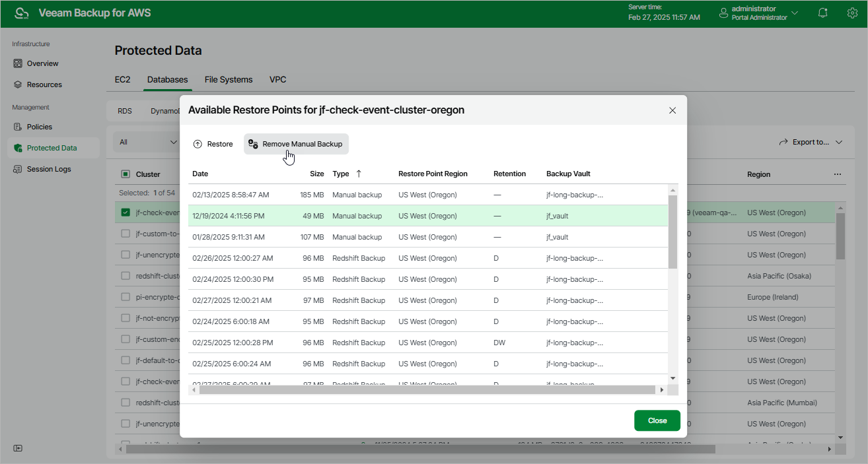Click the Restore button
Viewport: 868px width, 464px height.
(213, 144)
